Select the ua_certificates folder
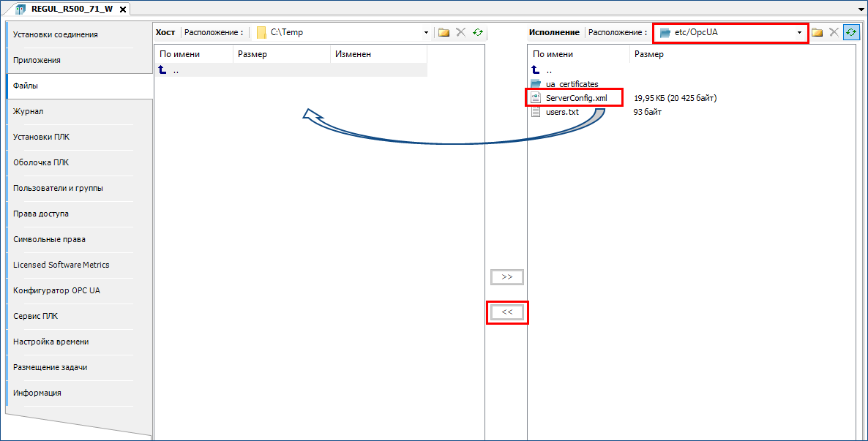Screen dimensions: 868x441 [572, 84]
